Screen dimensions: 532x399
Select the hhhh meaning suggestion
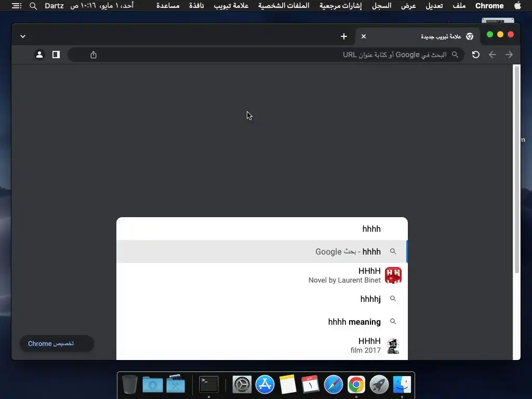262,322
